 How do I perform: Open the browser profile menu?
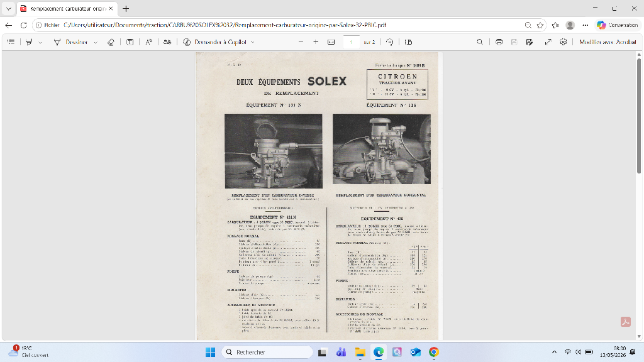570,25
